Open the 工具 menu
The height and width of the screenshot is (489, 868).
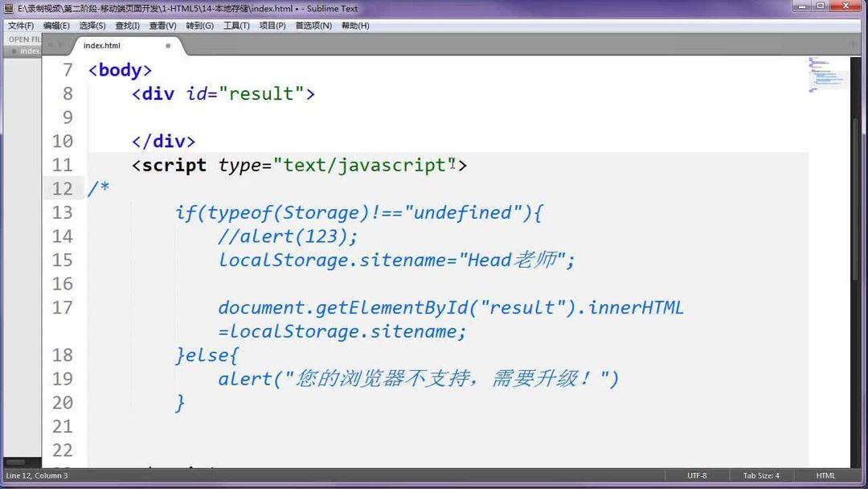click(235, 25)
